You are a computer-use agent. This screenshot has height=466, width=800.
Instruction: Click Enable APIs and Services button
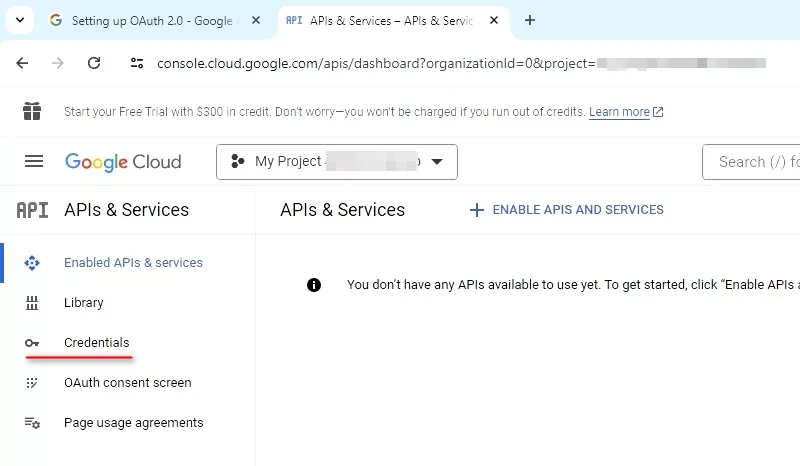(x=566, y=210)
